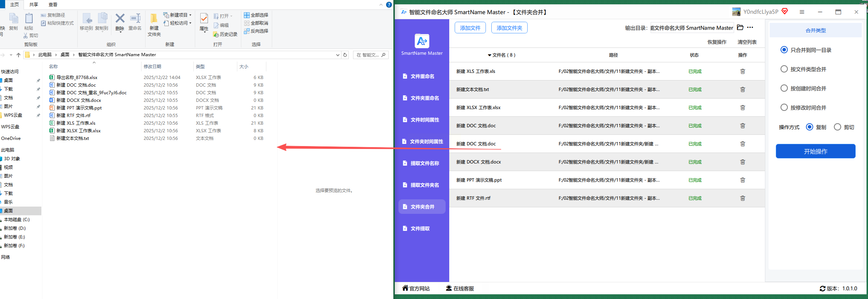The width and height of the screenshot is (868, 299).
Task: Choose 剪切 as the operation mode
Action: (x=837, y=127)
